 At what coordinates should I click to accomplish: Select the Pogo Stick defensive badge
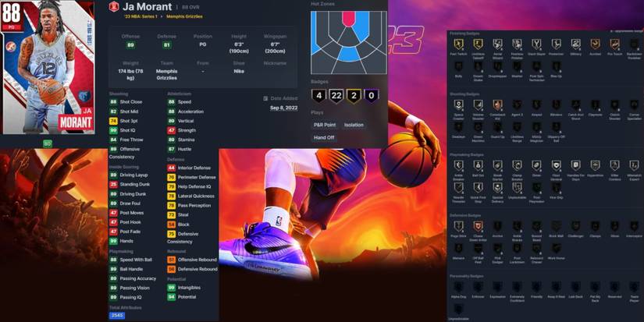(x=457, y=226)
